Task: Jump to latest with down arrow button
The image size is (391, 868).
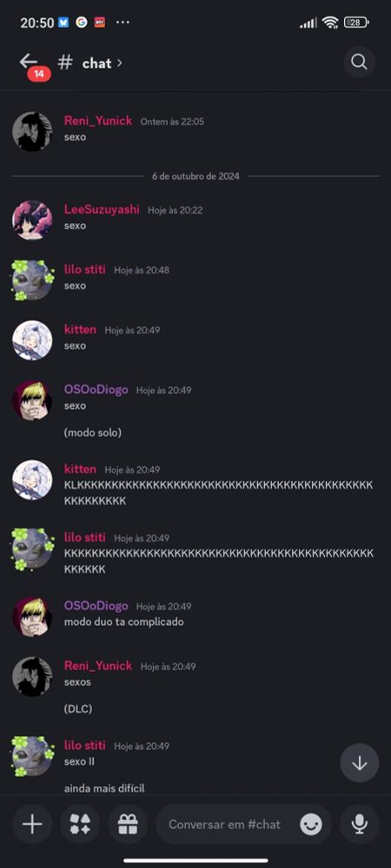Action: point(360,763)
